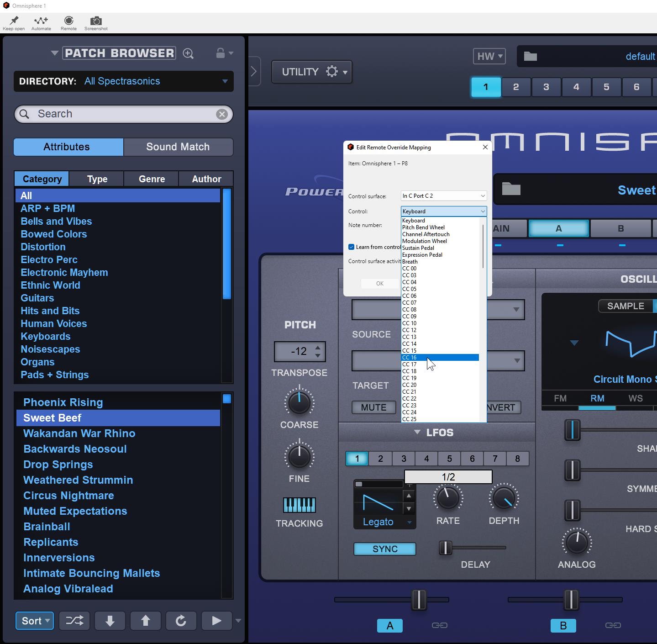Select layer B tab button
This screenshot has width=657, height=644.
[x=620, y=228]
